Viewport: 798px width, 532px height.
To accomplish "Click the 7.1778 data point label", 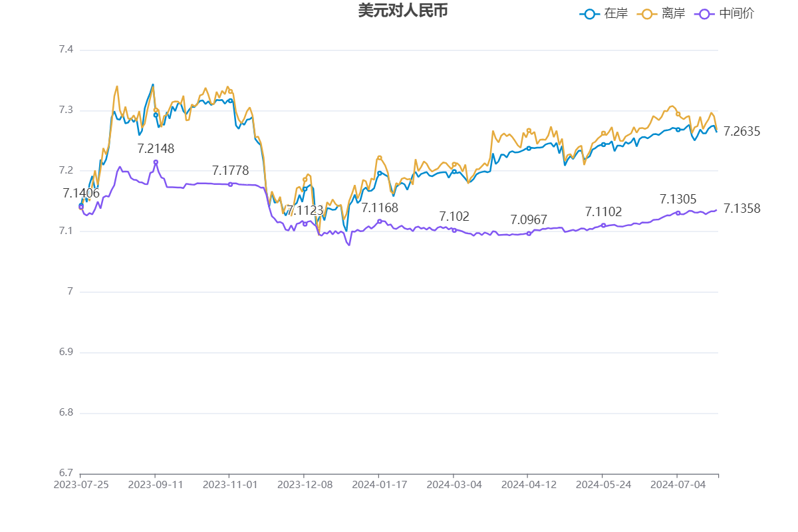I will 230,171.
